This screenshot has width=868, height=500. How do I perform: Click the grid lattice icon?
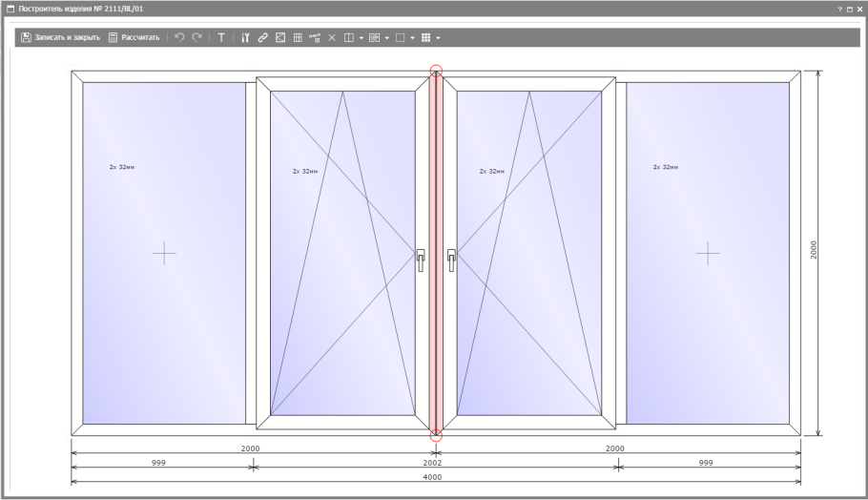click(298, 37)
